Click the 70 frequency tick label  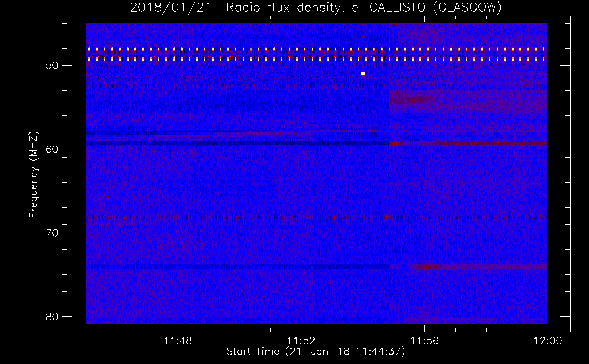pos(52,233)
